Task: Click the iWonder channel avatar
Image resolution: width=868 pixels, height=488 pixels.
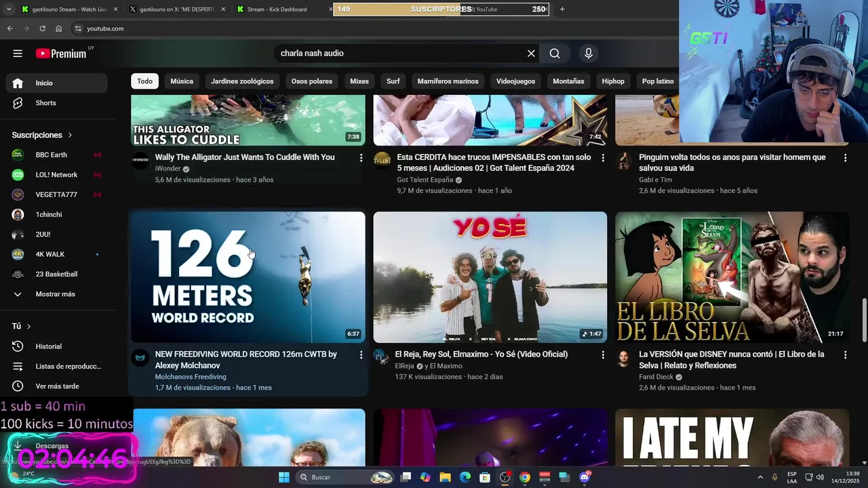Action: tap(140, 161)
